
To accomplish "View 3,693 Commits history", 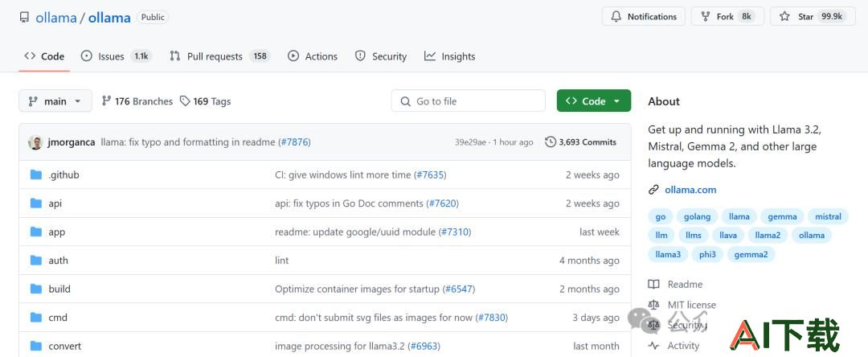I will [x=581, y=142].
